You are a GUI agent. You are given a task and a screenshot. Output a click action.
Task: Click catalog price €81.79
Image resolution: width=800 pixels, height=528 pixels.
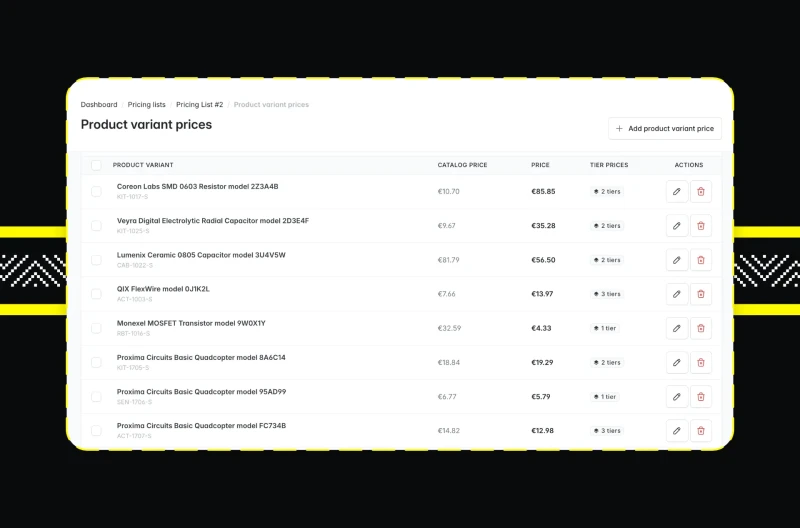(x=448, y=260)
